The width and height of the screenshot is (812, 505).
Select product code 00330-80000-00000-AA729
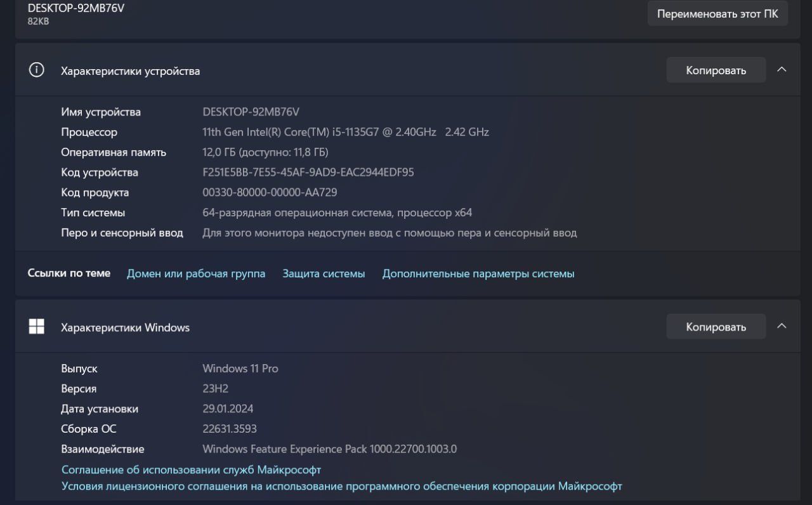point(270,192)
